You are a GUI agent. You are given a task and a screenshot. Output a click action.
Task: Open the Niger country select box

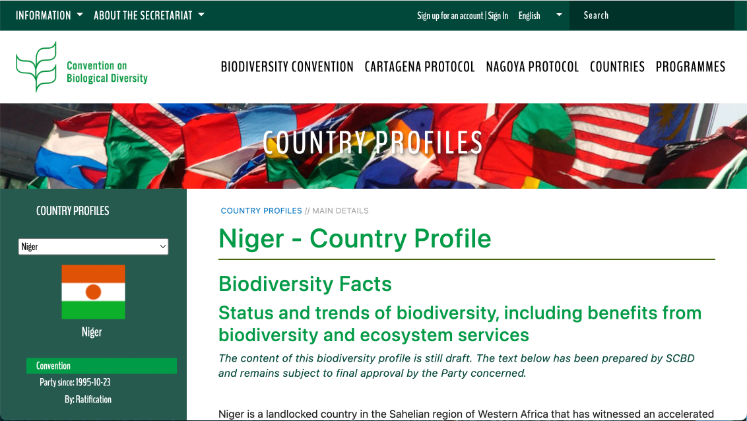click(x=93, y=246)
